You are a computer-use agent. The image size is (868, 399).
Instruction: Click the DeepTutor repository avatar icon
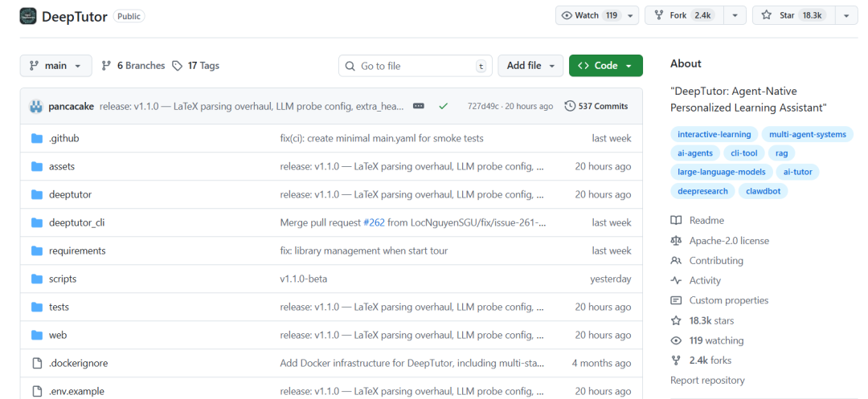[x=28, y=16]
